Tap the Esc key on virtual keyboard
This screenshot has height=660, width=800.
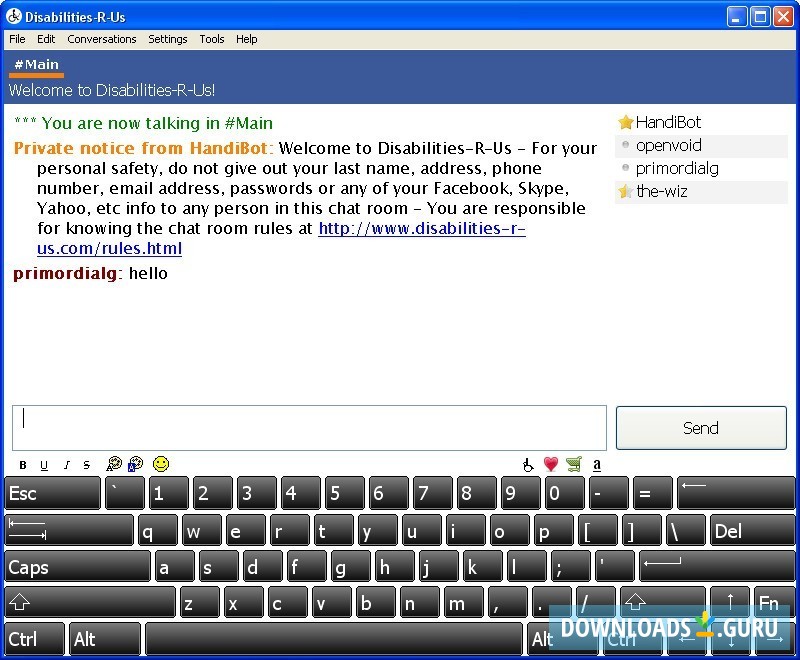(x=53, y=493)
